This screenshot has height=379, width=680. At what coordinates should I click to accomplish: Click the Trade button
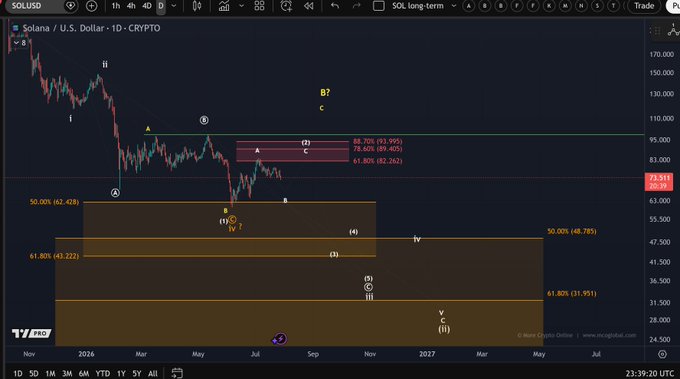point(644,6)
